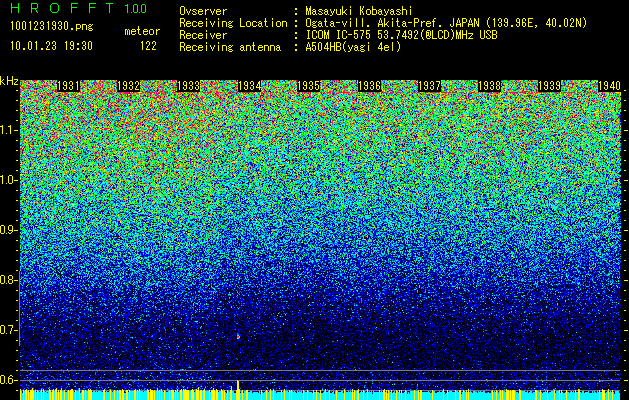Screen dimensions: 629x400
Task: Select the filename 1001231930.png
Action: click(52, 26)
